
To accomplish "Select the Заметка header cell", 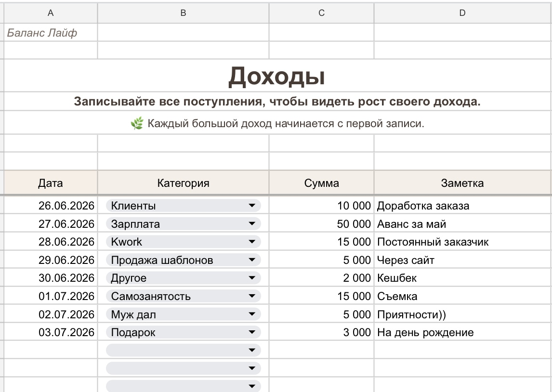I will [462, 183].
